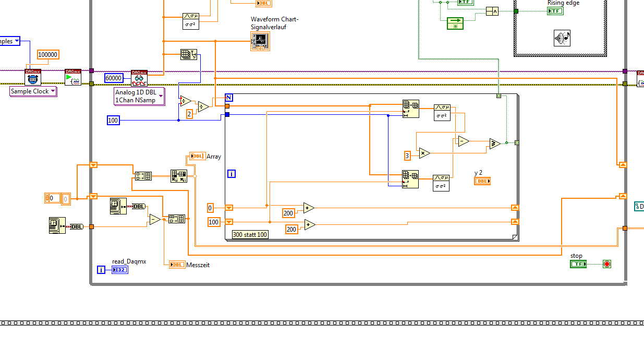
Task: Toggle the Rising edge boolean indicator
Action: coord(555,11)
